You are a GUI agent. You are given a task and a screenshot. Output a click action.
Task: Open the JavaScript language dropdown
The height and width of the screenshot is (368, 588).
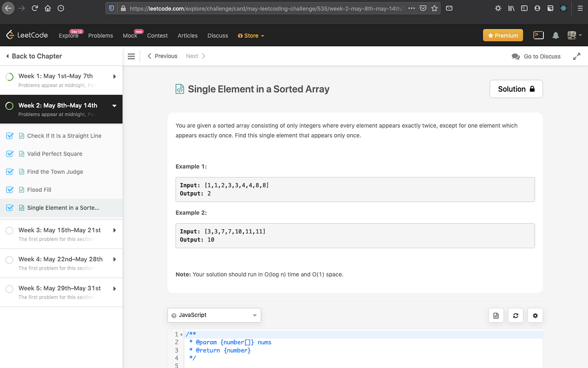tap(214, 315)
